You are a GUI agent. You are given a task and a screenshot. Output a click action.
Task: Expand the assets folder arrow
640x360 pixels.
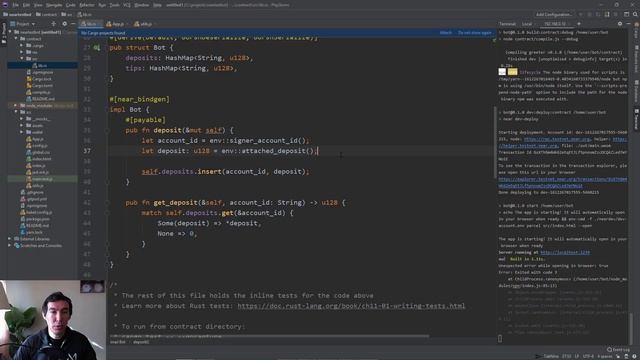[22, 125]
